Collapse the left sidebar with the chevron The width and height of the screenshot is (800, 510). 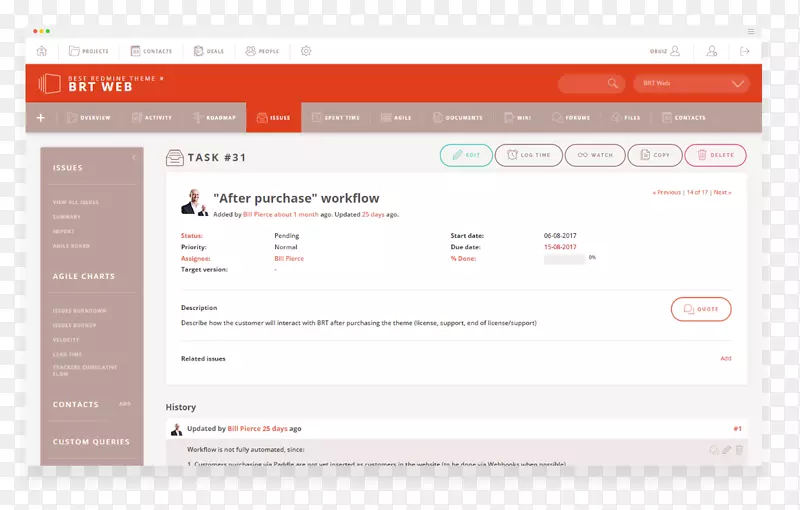click(x=134, y=158)
